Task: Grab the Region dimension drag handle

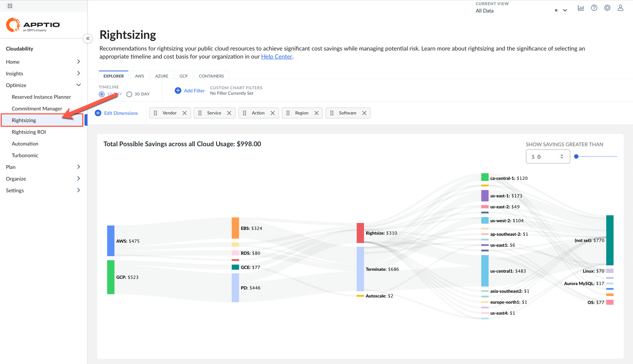Action: 288,113
